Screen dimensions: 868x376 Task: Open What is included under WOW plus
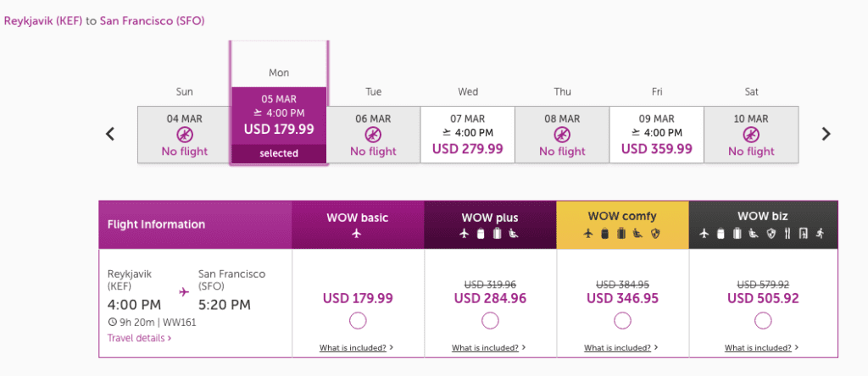pyautogui.click(x=489, y=347)
